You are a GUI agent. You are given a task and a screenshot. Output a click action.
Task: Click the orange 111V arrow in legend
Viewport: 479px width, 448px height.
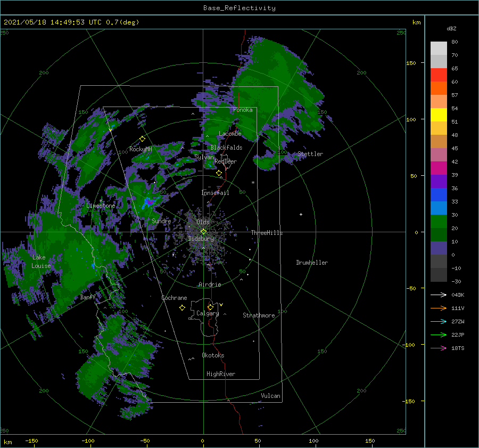click(x=439, y=308)
